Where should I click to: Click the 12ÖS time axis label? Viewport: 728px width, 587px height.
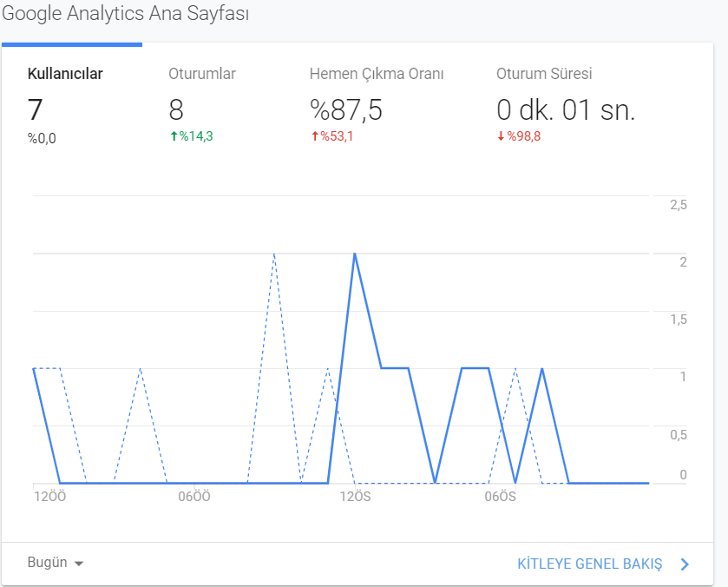[x=355, y=497]
